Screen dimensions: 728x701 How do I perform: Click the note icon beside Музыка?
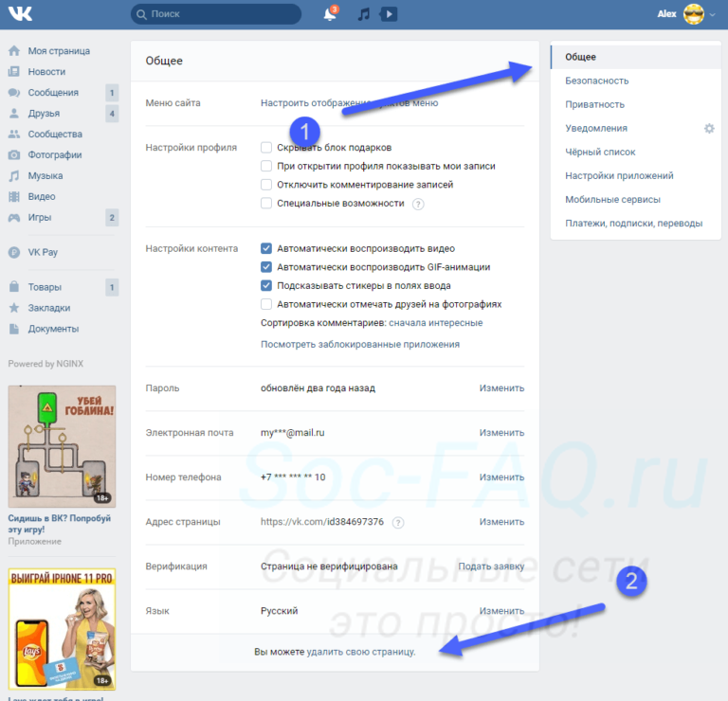pos(14,176)
